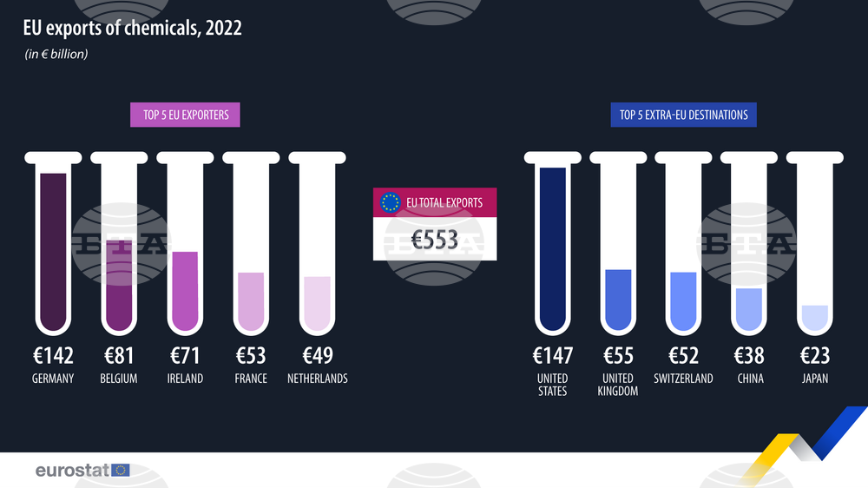Click the Eurostat logo
This screenshot has height=488, width=868.
click(x=82, y=471)
